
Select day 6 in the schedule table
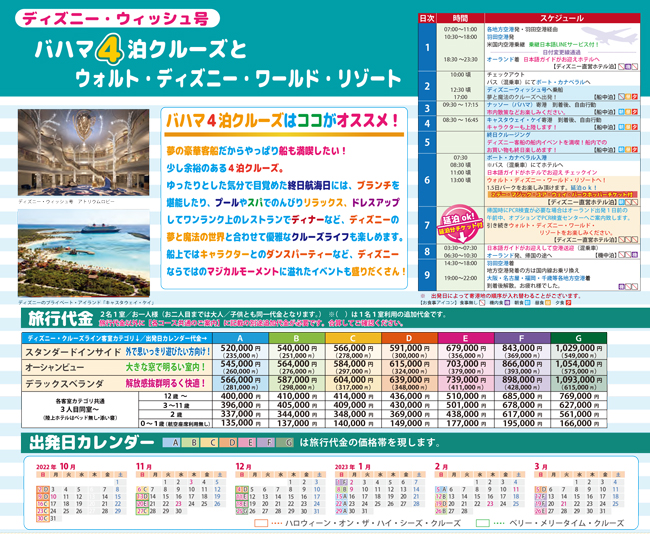[x=427, y=180]
